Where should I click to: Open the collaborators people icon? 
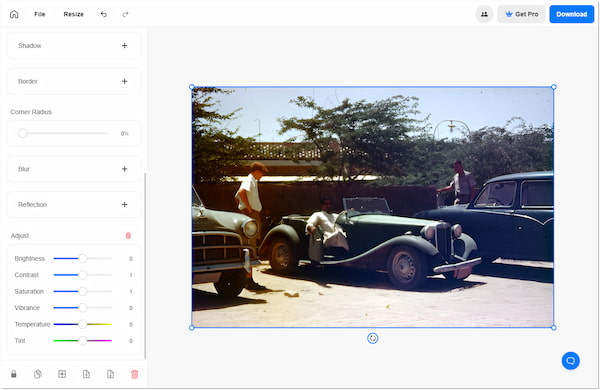coord(484,14)
